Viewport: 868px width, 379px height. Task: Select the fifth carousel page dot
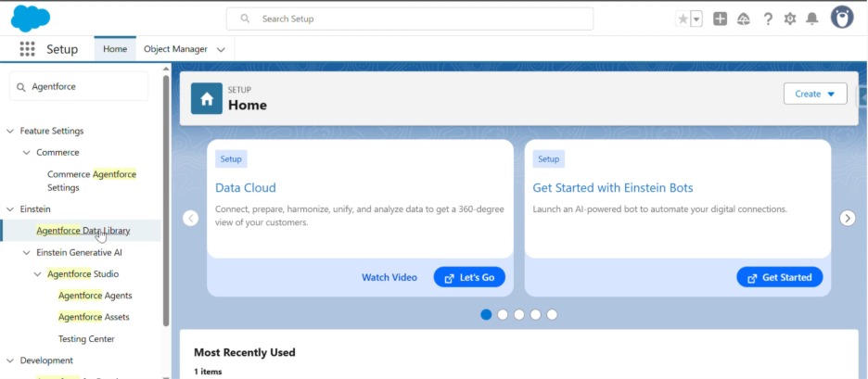552,314
